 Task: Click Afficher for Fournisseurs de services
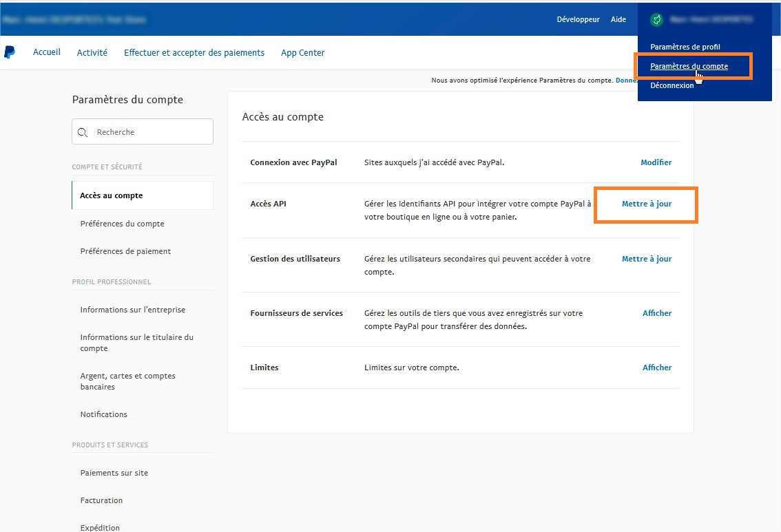656,312
